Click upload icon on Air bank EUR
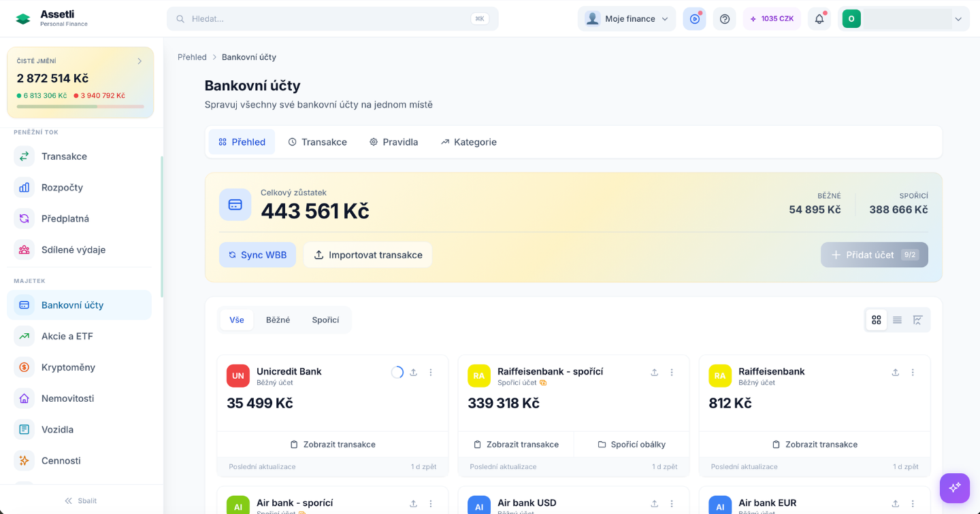The image size is (980, 514). pos(895,504)
